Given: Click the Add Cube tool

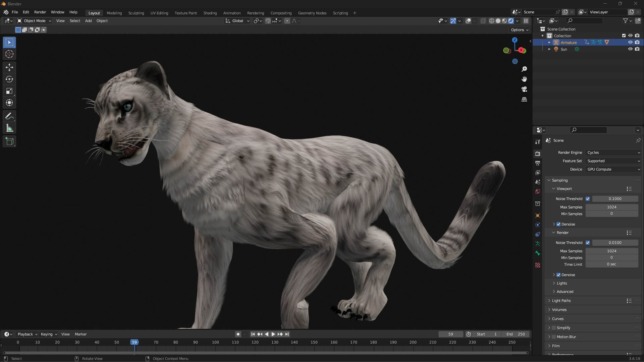Looking at the screenshot, I should pyautogui.click(x=9, y=141).
